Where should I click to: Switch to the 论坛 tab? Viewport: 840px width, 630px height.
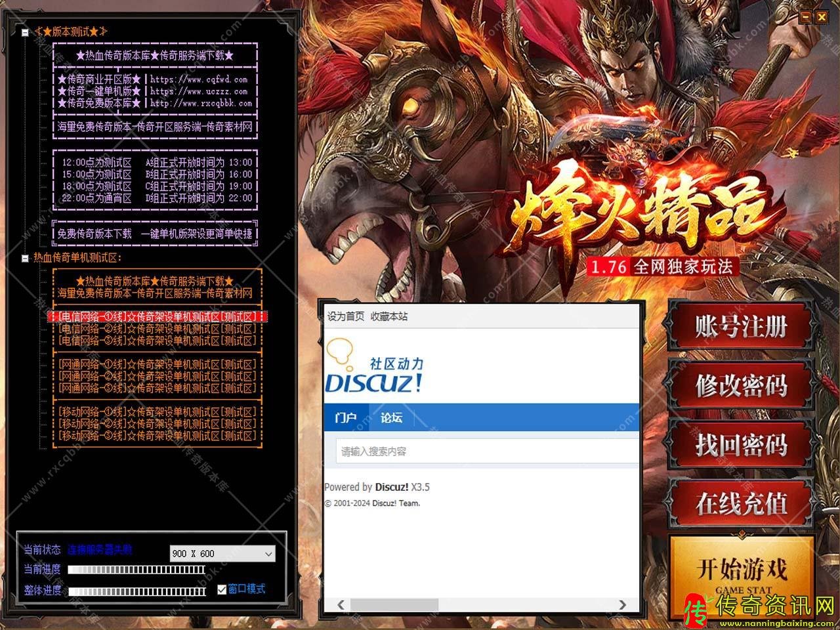click(391, 418)
